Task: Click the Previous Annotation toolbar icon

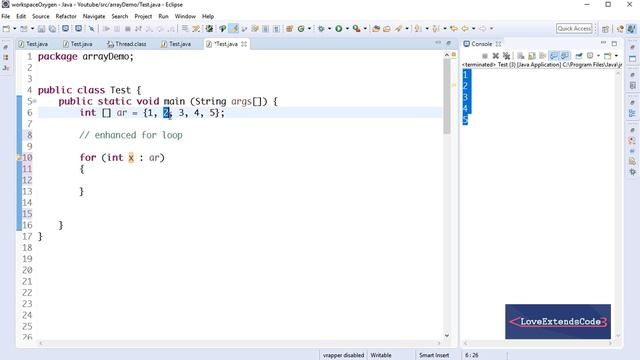Action: click(436, 29)
